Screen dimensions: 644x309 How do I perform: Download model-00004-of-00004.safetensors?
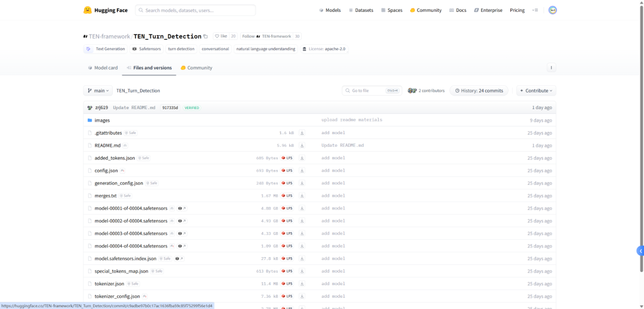coord(302,246)
